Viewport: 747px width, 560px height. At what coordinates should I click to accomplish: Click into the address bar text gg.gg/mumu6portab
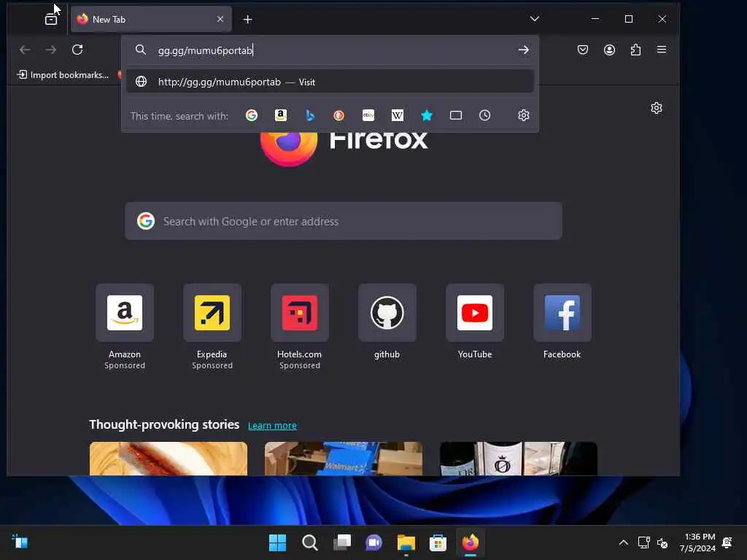tap(205, 50)
